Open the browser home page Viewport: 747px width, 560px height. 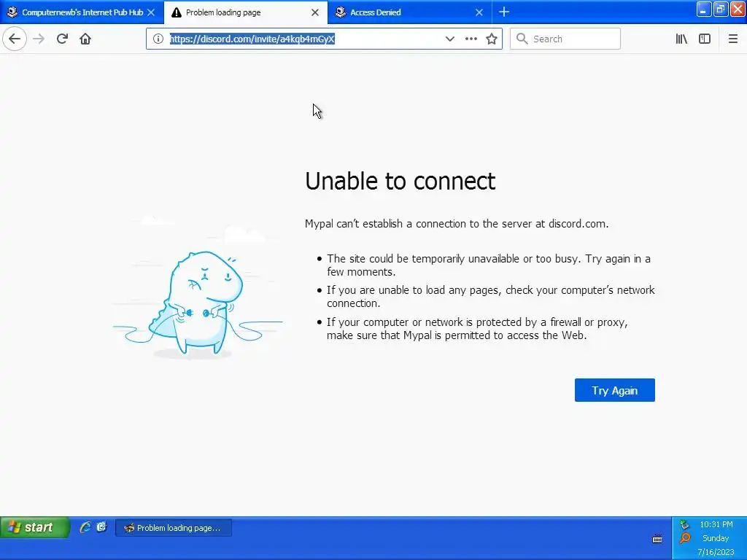click(x=85, y=39)
